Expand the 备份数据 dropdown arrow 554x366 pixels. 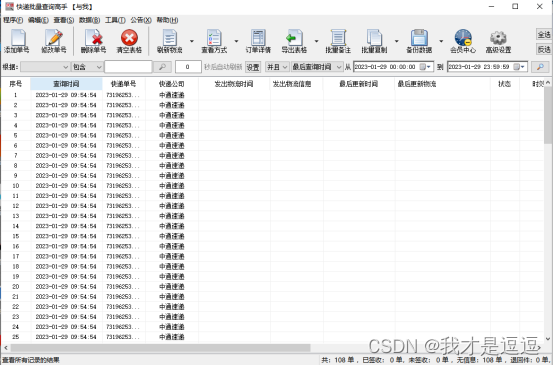coord(441,41)
